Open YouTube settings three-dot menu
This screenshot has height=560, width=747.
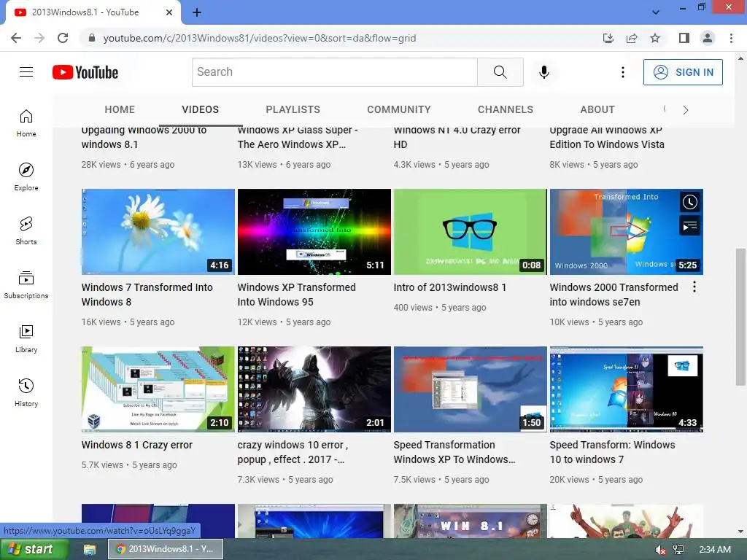tap(623, 72)
